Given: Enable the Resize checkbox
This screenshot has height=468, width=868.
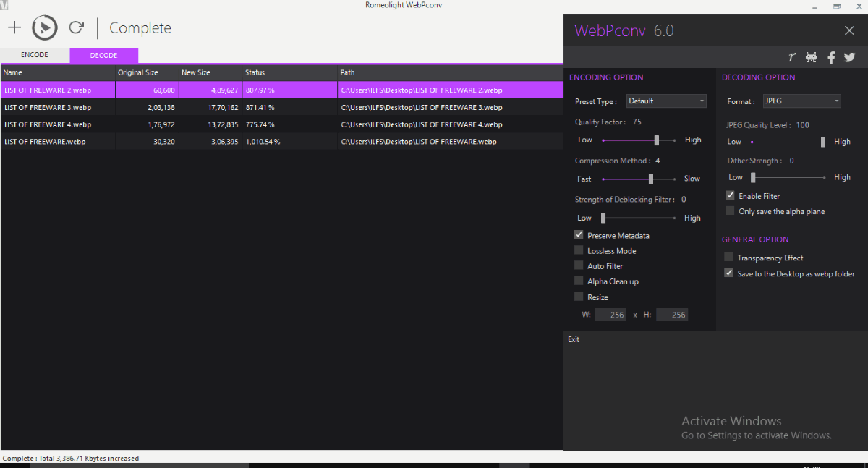Looking at the screenshot, I should coord(579,297).
